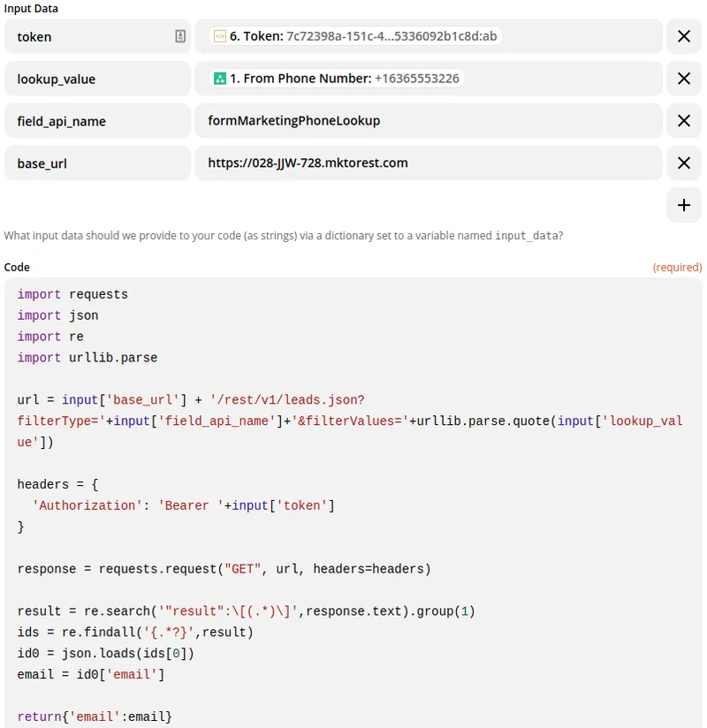
Task: Click the lookup_value key name field
Action: tap(88, 78)
